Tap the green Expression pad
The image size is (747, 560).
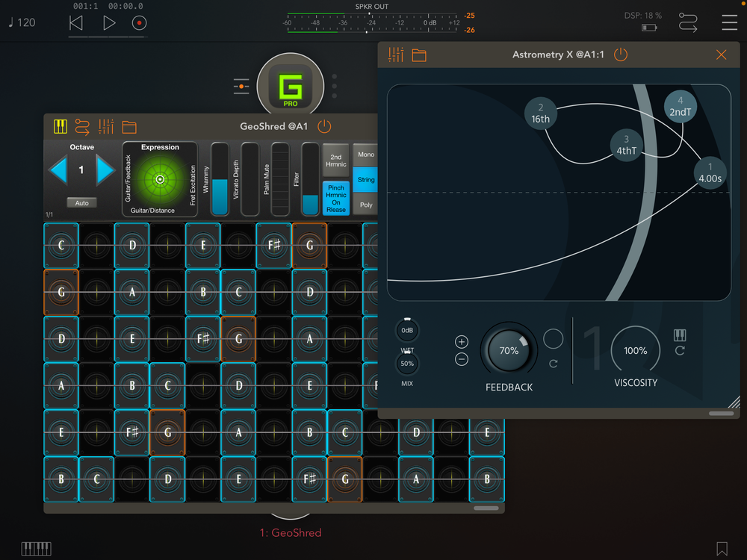[160, 179]
